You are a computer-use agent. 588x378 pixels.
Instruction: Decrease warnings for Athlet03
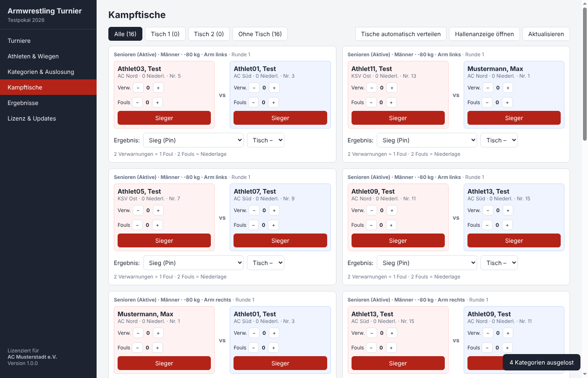click(x=138, y=88)
